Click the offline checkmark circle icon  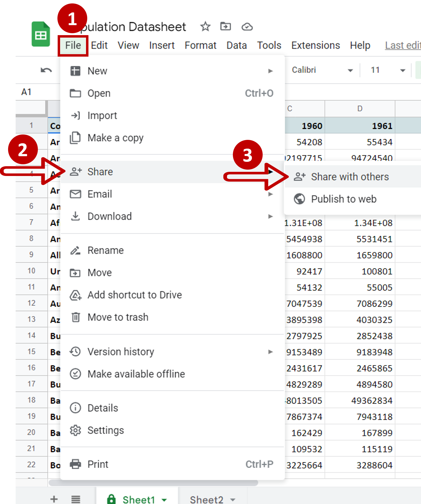(x=75, y=374)
